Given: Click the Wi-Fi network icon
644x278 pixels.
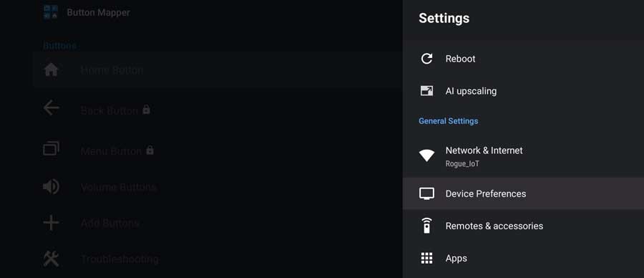Looking at the screenshot, I should pos(426,155).
